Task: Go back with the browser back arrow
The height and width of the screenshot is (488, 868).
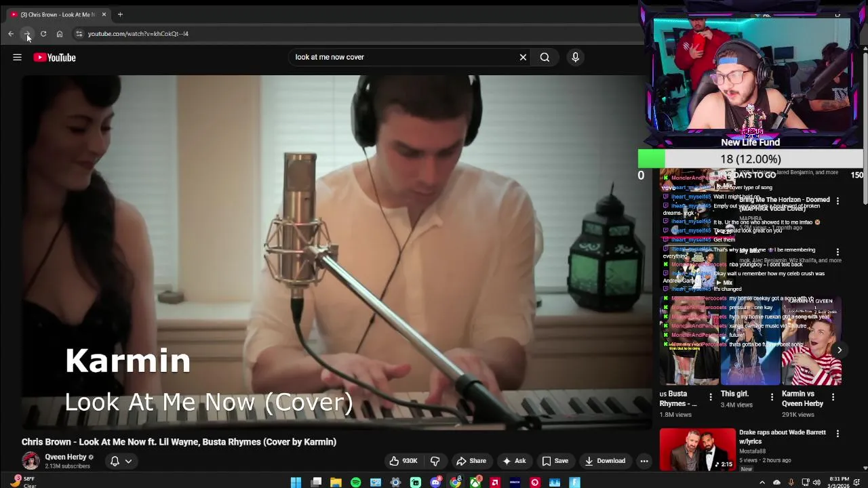Action: coord(11,33)
